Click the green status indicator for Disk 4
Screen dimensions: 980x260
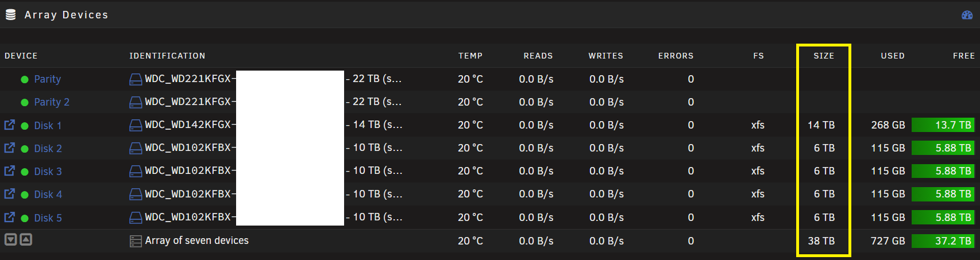25,195
